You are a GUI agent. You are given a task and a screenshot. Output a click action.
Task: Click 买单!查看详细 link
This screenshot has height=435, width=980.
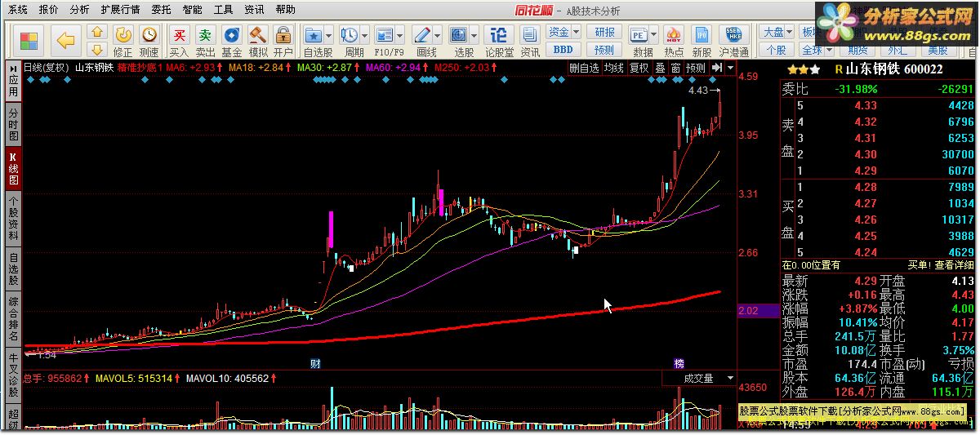[x=941, y=265]
